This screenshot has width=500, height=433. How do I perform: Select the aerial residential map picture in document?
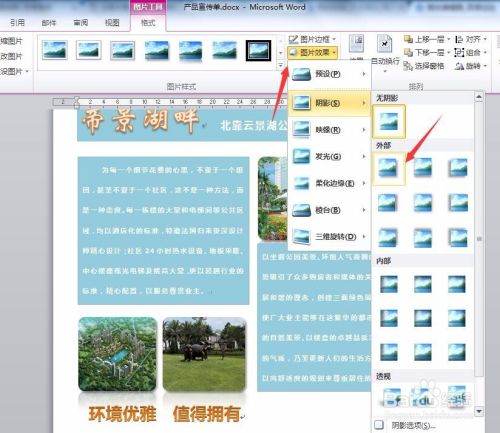(117, 354)
